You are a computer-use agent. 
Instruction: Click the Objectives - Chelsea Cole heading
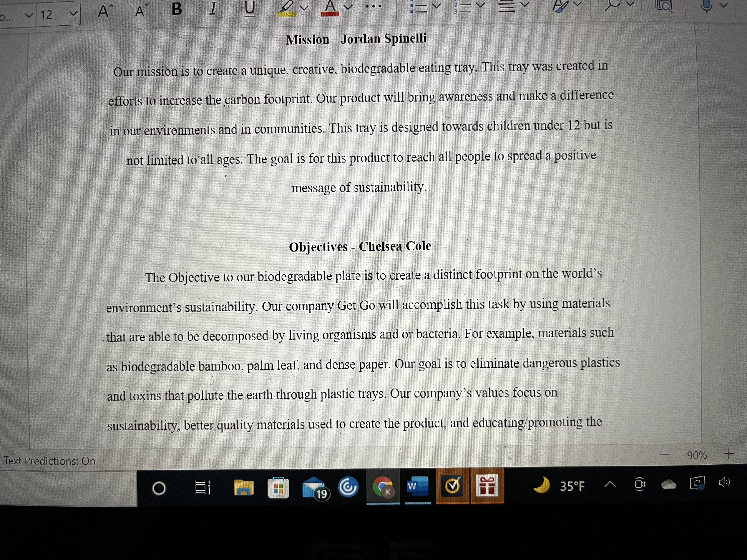(360, 246)
